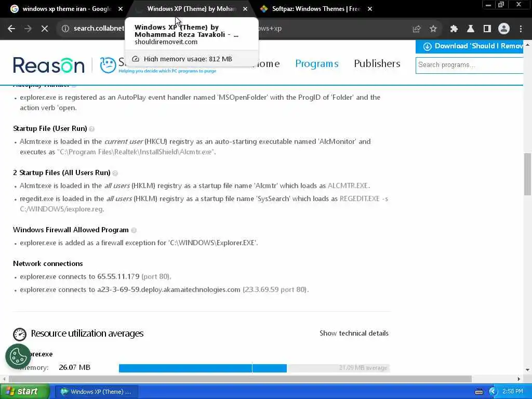
Task: Click help icon beside Startup File (User Run)
Action: click(x=91, y=129)
